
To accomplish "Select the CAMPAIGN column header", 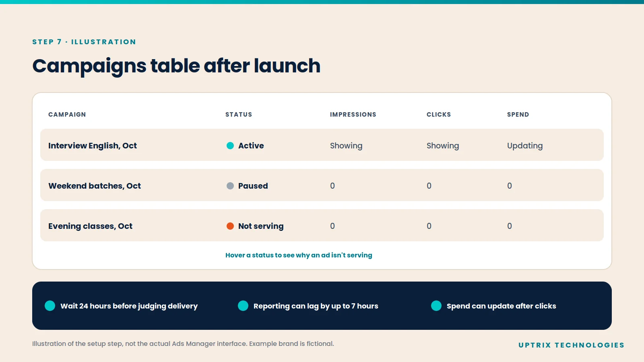I will click(67, 115).
